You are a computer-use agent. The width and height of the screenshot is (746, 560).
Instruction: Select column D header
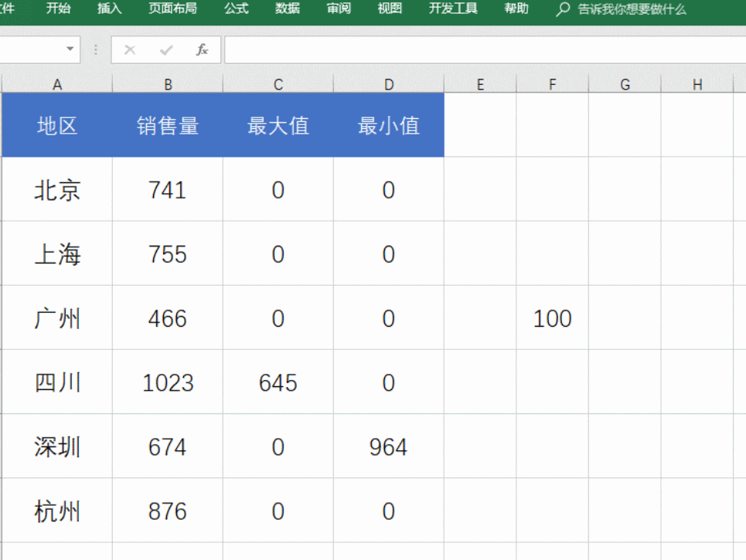tap(389, 84)
